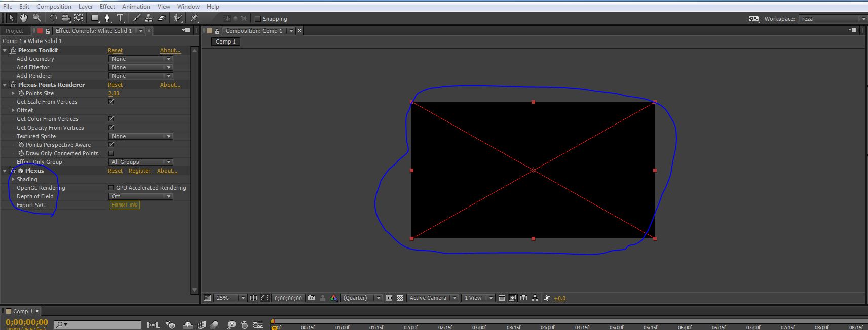Open the grid and guide options icon menu
Viewport: 868px width, 330px height.
(x=254, y=298)
